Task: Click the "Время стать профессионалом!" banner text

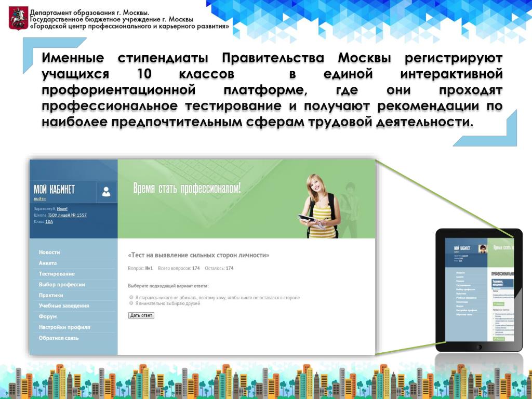Action: click(187, 188)
